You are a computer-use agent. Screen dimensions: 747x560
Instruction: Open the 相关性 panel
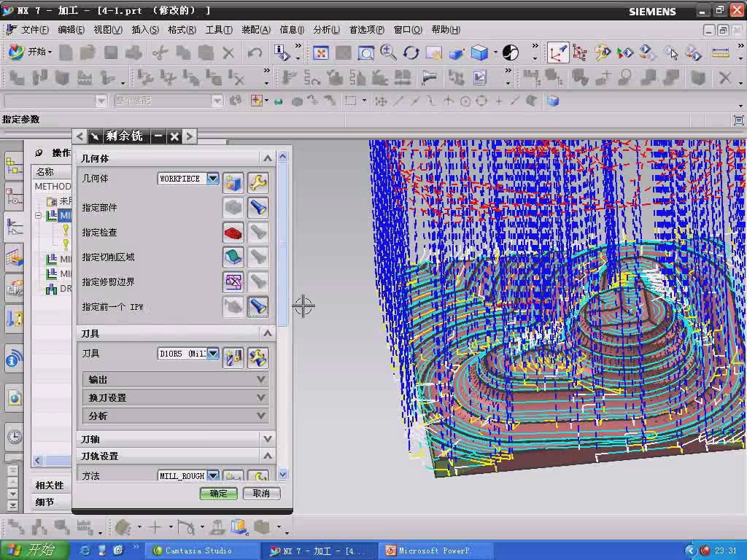click(x=50, y=485)
